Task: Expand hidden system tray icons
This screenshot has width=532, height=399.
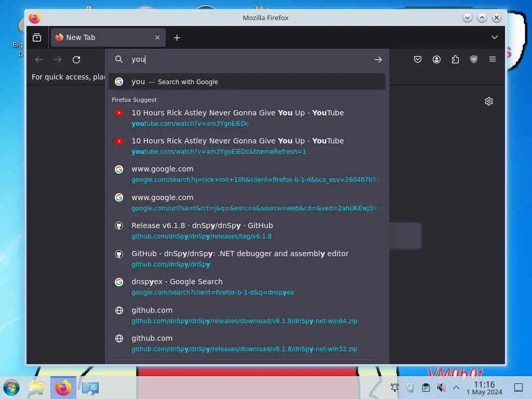Action: click(456, 388)
